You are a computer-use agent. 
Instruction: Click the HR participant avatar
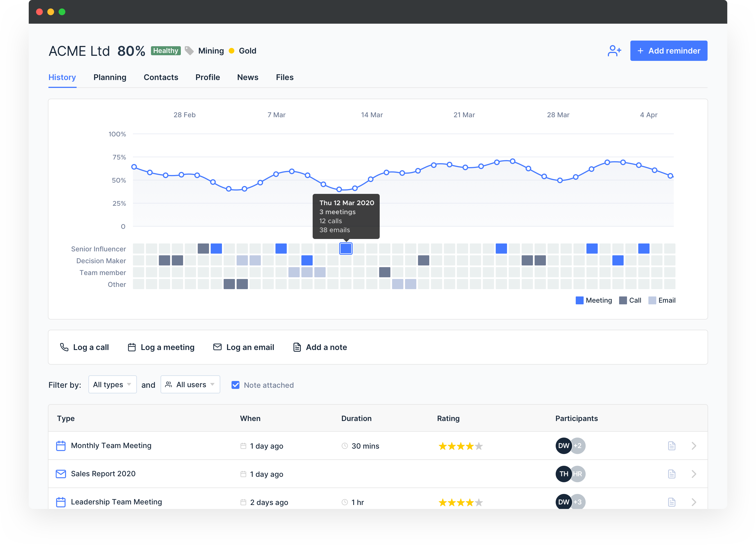(x=579, y=474)
